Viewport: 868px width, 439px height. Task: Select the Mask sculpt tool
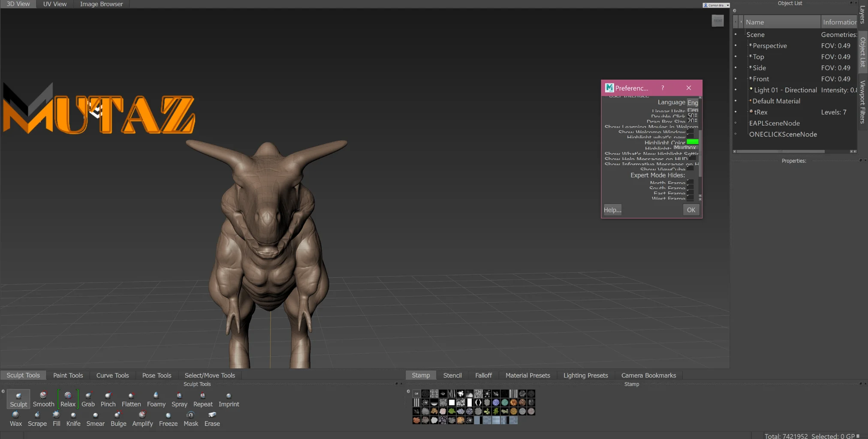click(191, 419)
